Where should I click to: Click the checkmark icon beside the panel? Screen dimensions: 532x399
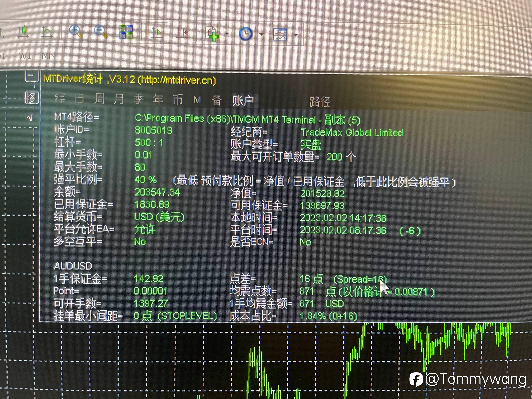pos(30,118)
